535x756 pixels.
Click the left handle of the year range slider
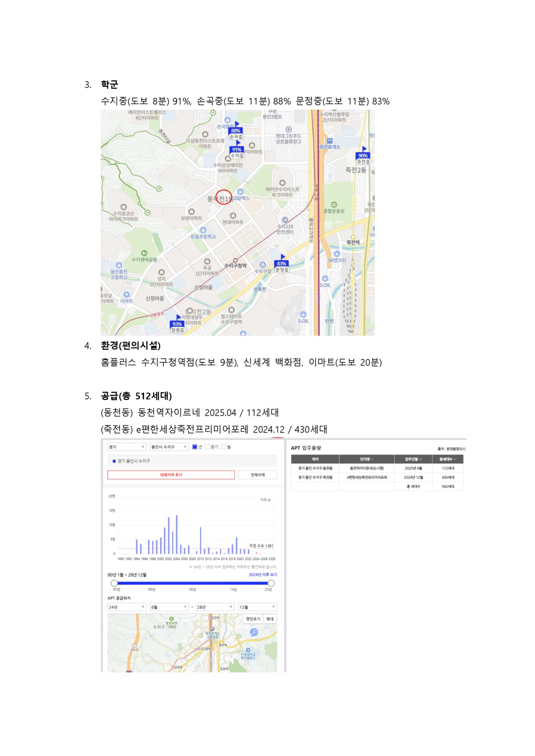tap(114, 583)
